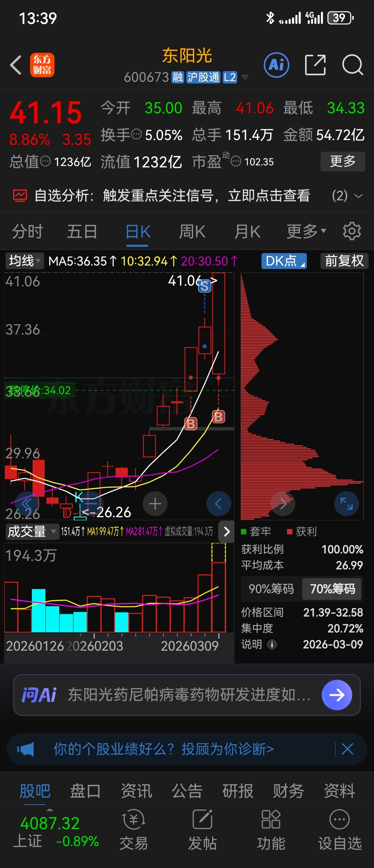
Task: Select 90%筹码 option
Action: click(271, 589)
